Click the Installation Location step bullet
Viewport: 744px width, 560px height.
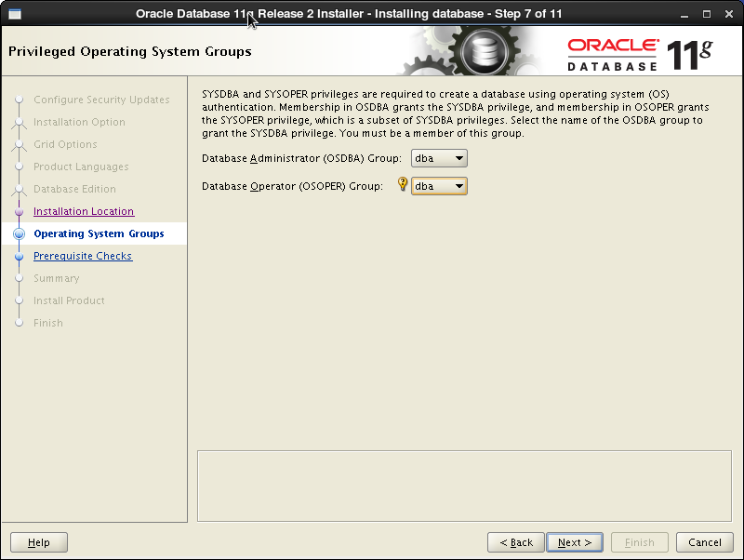point(19,212)
